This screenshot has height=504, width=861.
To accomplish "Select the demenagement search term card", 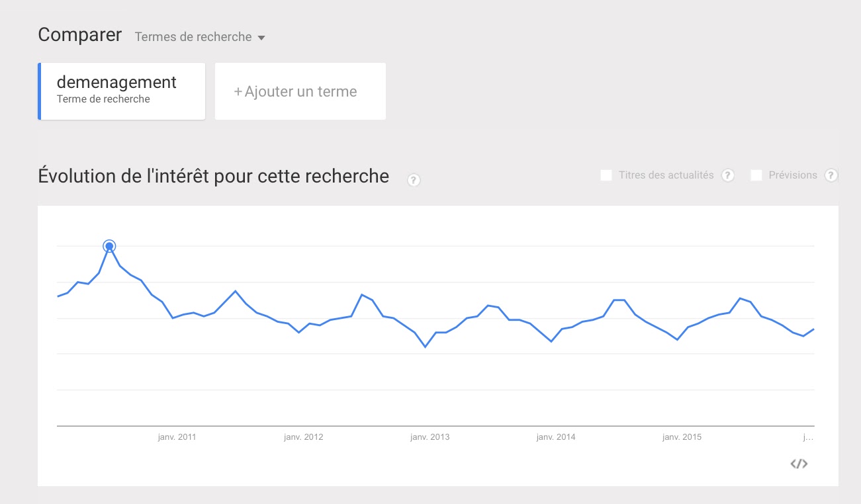I will (122, 91).
